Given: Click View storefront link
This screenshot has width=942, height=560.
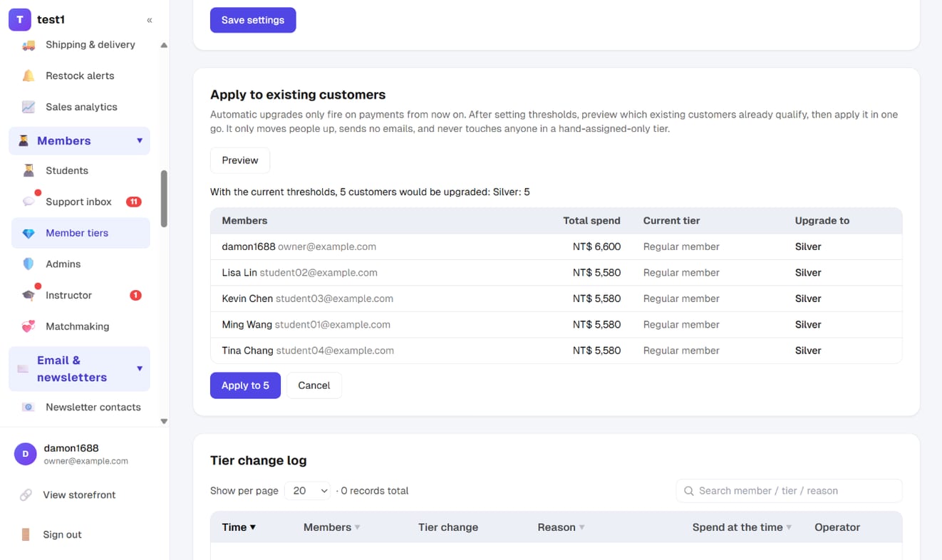Looking at the screenshot, I should click(79, 494).
